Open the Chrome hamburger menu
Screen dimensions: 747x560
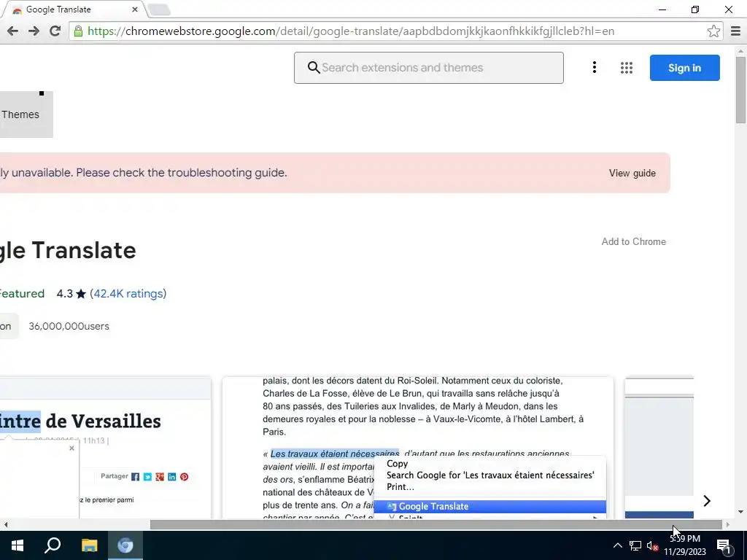(735, 31)
